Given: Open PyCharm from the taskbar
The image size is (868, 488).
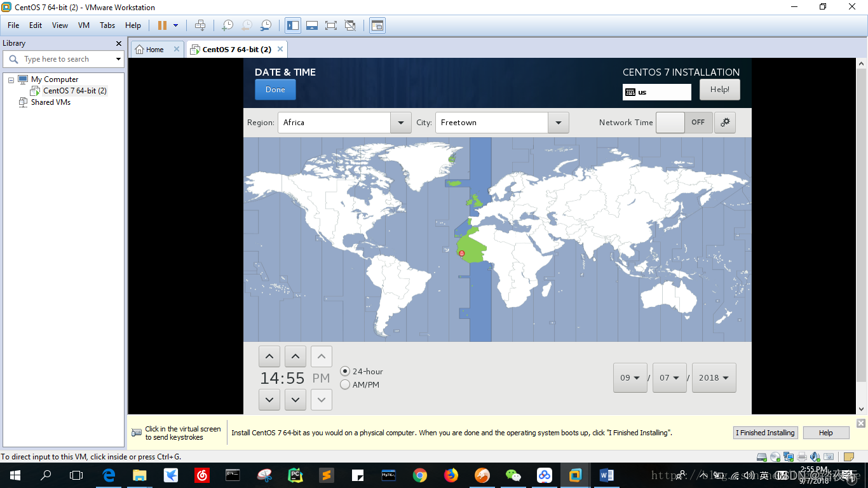Looking at the screenshot, I should tap(295, 475).
